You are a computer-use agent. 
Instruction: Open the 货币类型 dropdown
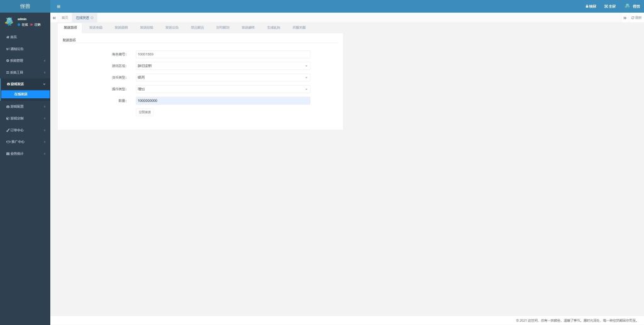(223, 77)
